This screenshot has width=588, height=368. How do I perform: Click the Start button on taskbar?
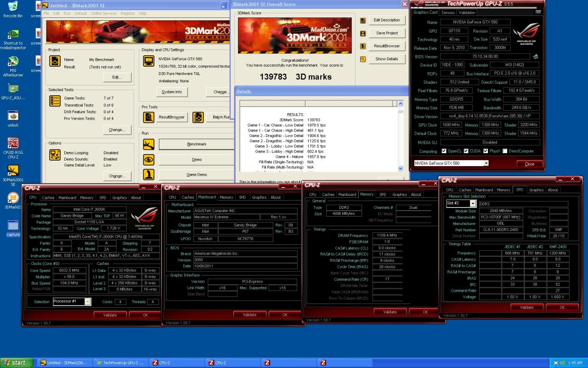point(17,362)
